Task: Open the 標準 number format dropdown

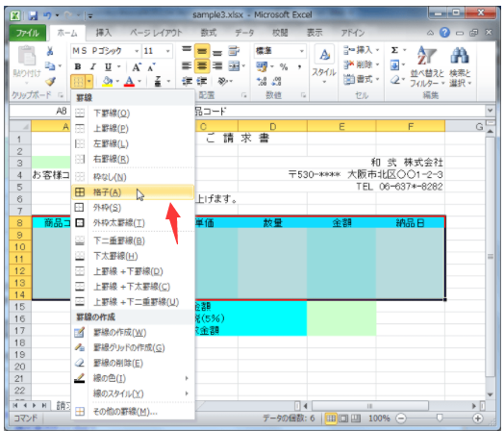Action: pyautogui.click(x=301, y=51)
